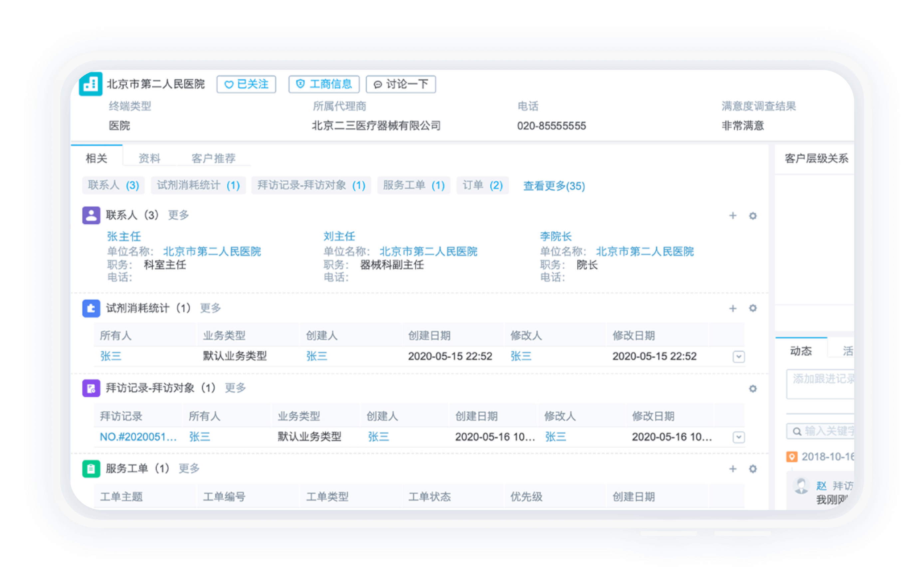Click the hospital building icon in header
The height and width of the screenshot is (588, 924).
[91, 84]
